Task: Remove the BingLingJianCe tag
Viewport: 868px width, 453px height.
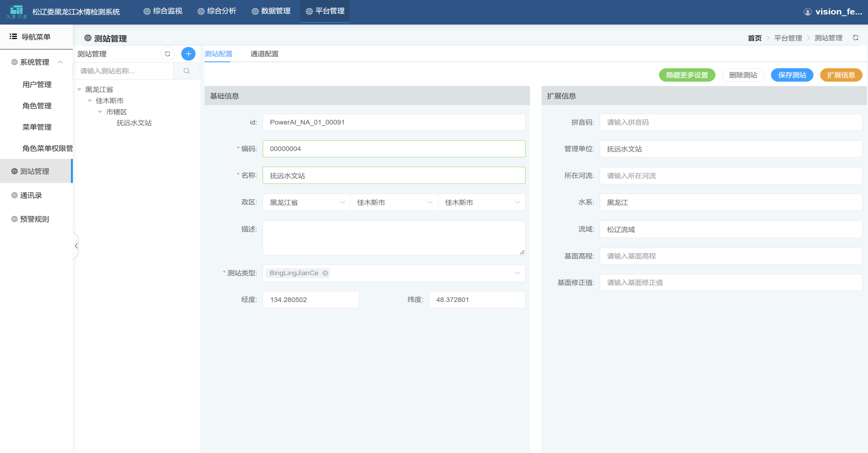Action: [326, 273]
